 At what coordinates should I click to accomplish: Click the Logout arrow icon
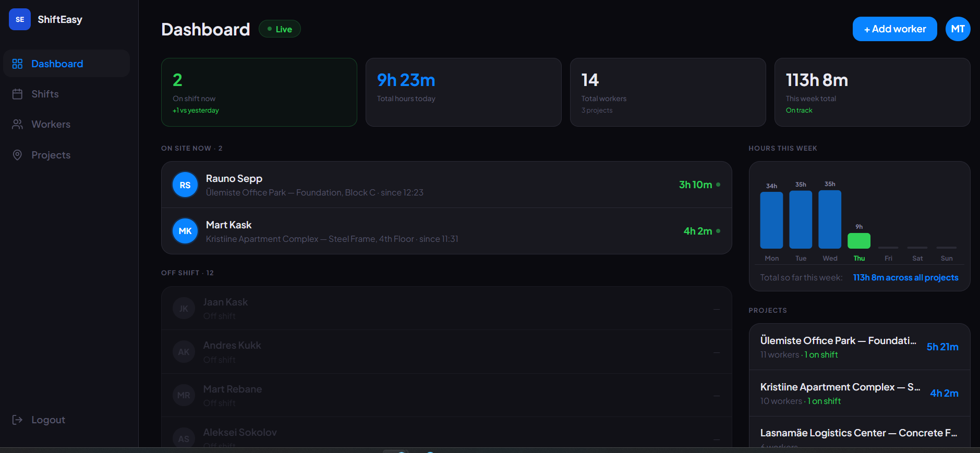coord(17,420)
